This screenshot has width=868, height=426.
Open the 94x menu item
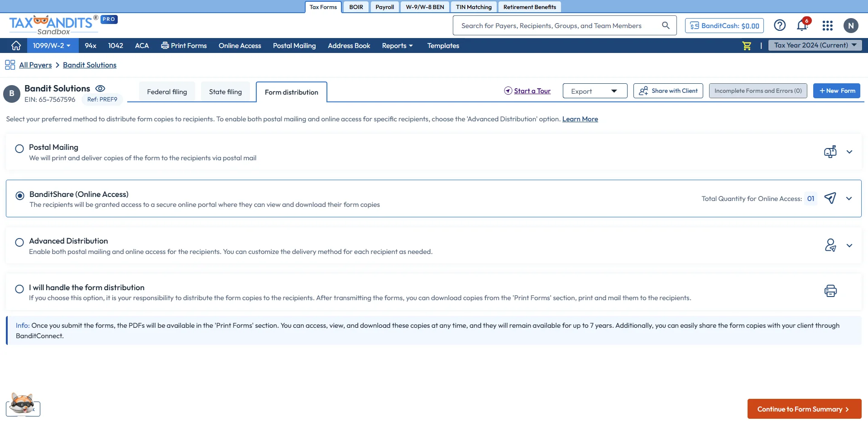tap(91, 46)
